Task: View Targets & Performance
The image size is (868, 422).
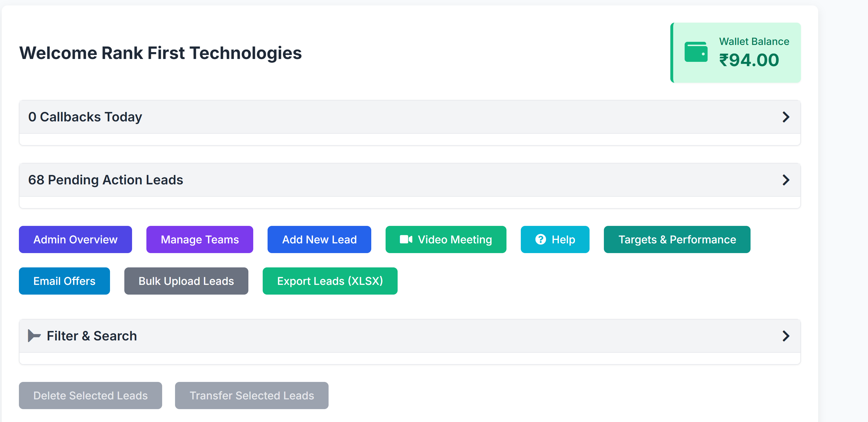Action: click(x=677, y=239)
